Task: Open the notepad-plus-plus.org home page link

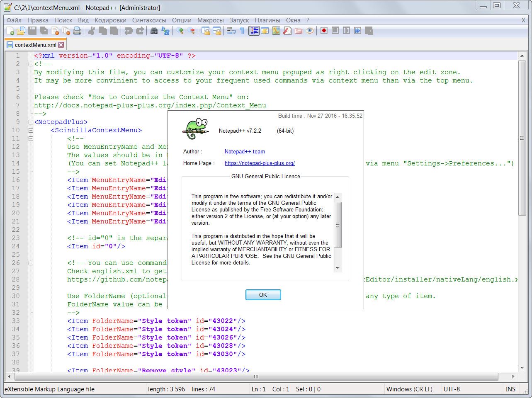Action: pos(260,163)
